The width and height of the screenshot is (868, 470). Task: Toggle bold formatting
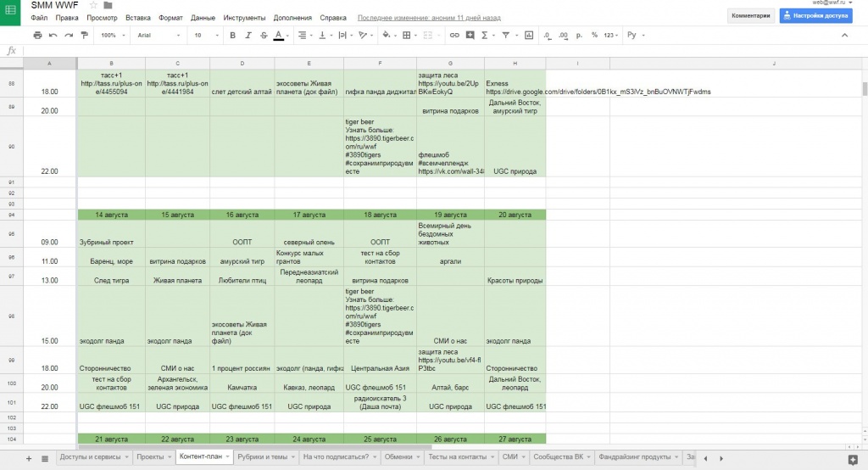[x=233, y=36]
